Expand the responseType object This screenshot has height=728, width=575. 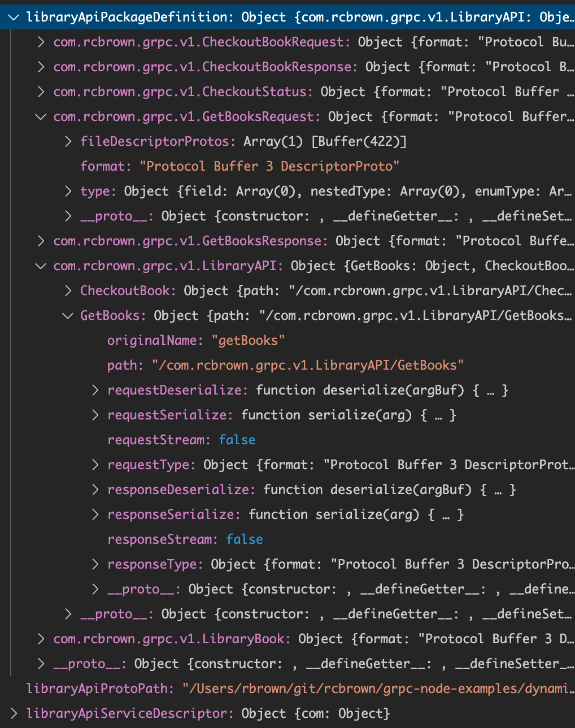point(95,564)
